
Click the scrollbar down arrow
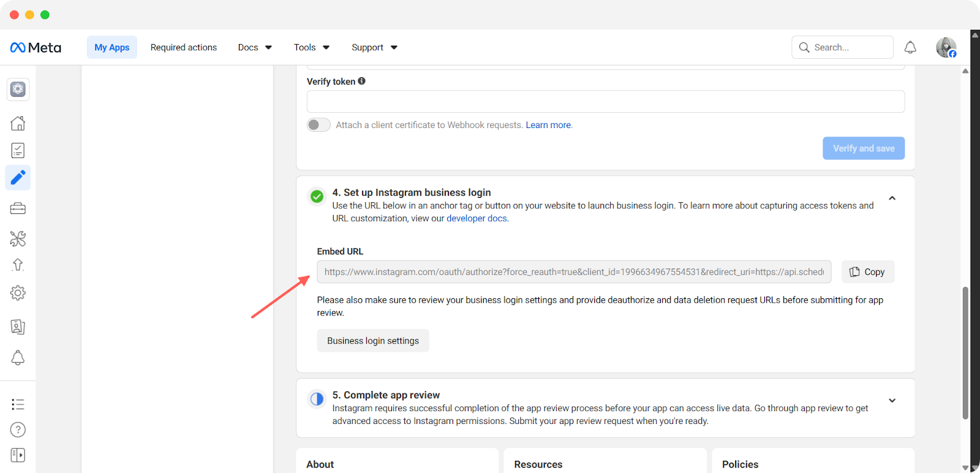pos(965,467)
